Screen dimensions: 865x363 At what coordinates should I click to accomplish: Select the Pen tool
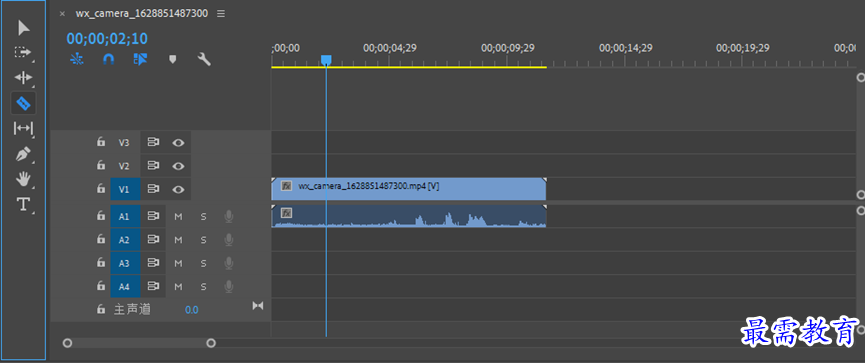[23, 154]
